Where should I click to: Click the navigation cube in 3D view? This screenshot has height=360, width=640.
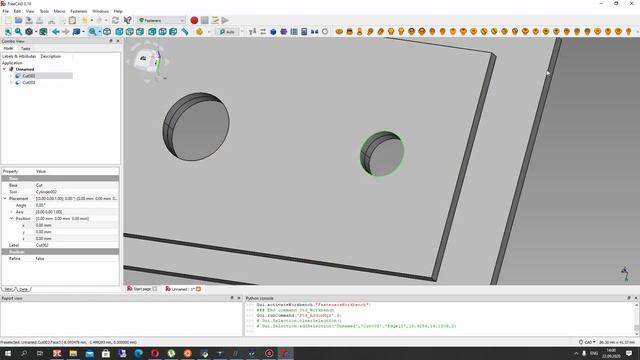click(147, 61)
